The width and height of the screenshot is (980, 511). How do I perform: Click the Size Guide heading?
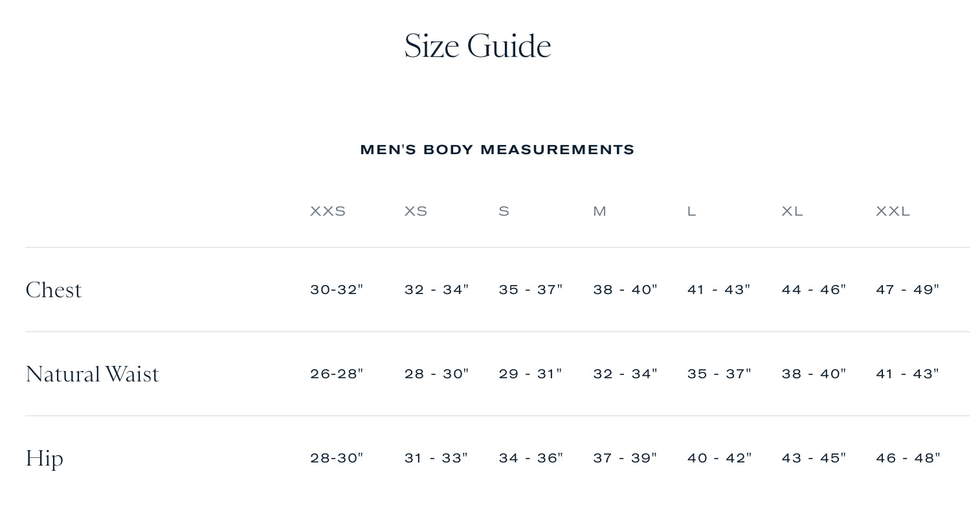[x=478, y=47]
